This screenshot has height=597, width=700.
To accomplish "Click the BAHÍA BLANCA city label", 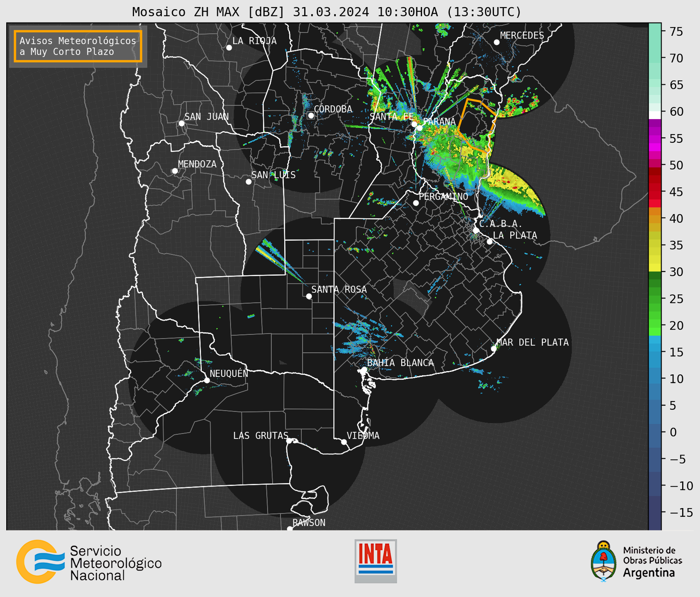I will click(400, 363).
